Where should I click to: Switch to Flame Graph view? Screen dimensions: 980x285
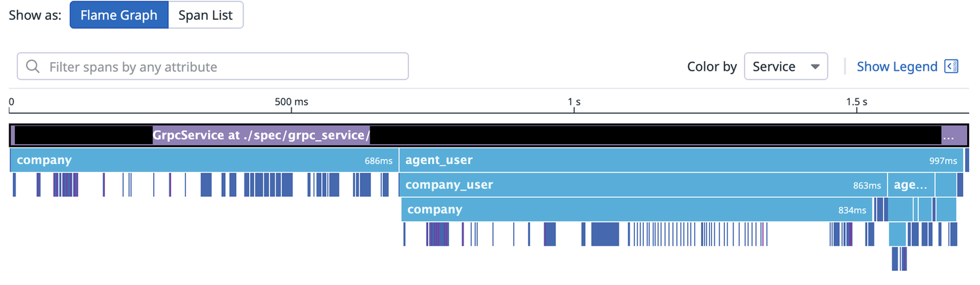tap(119, 15)
